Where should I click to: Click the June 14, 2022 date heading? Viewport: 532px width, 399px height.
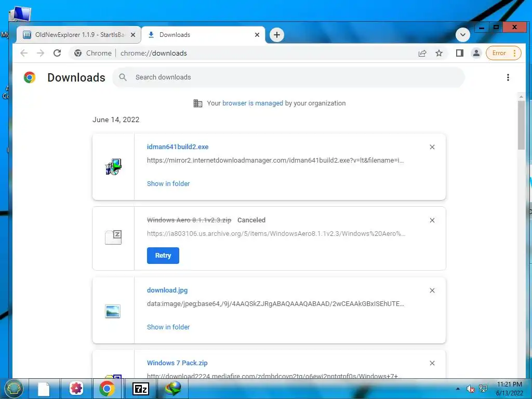click(116, 120)
